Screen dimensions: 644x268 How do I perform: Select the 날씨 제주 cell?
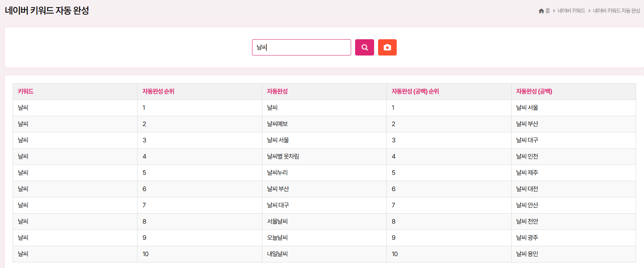point(573,172)
